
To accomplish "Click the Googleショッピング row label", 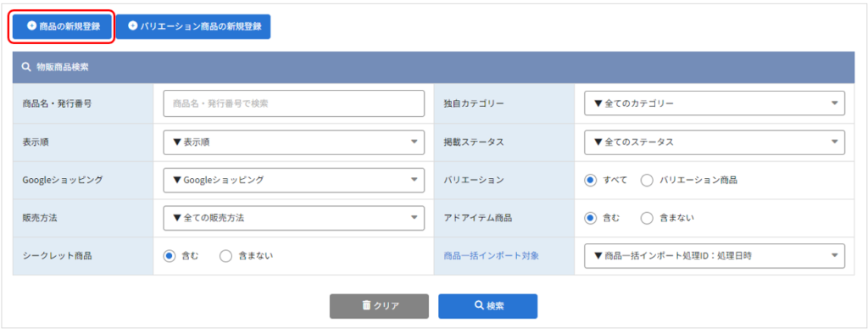I will (x=63, y=180).
